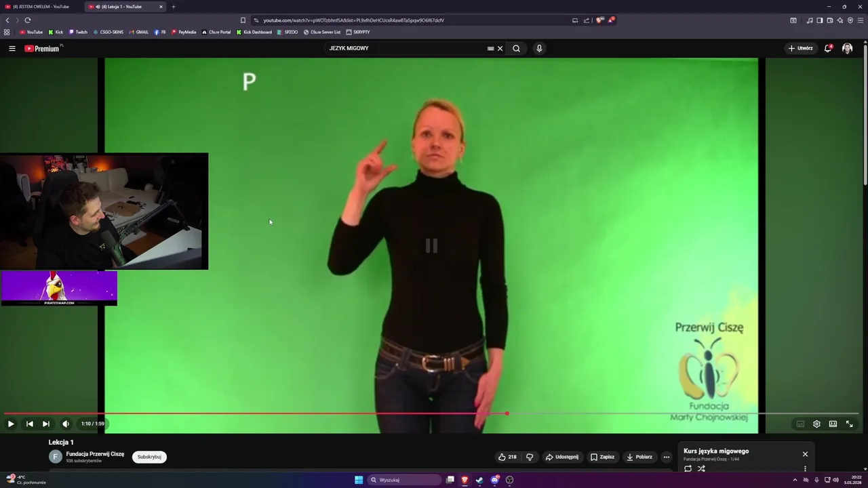
Task: Click the taskbar Wyszukaj search box
Action: tap(405, 480)
